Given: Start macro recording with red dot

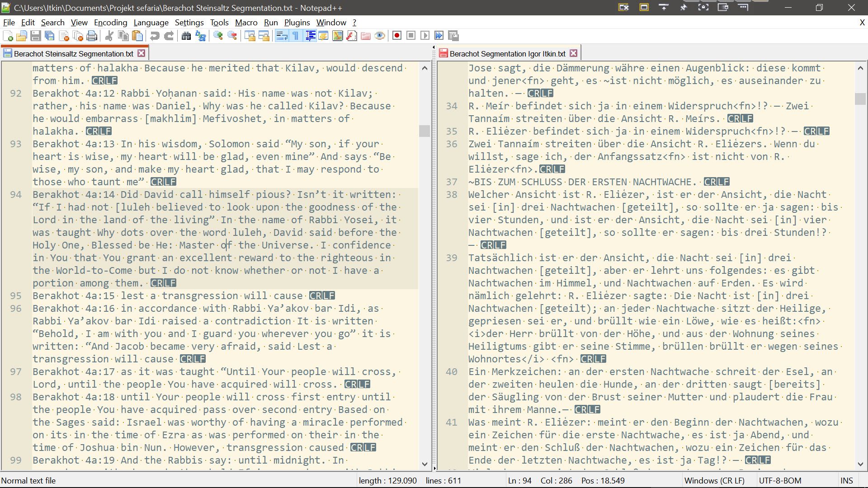Looking at the screenshot, I should pos(397,36).
